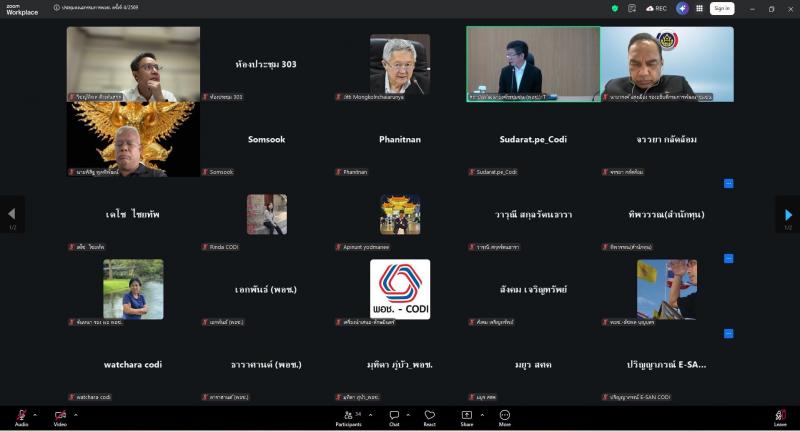Select the Sudarat.pe_Codi participant tile

533,139
